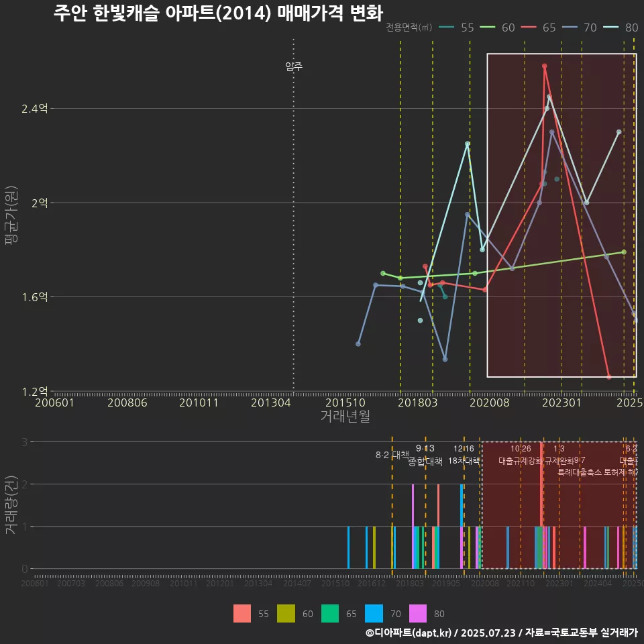Screen dimensions: 644x644
Task: Click the 거래년월 axis title
Action: (345, 416)
